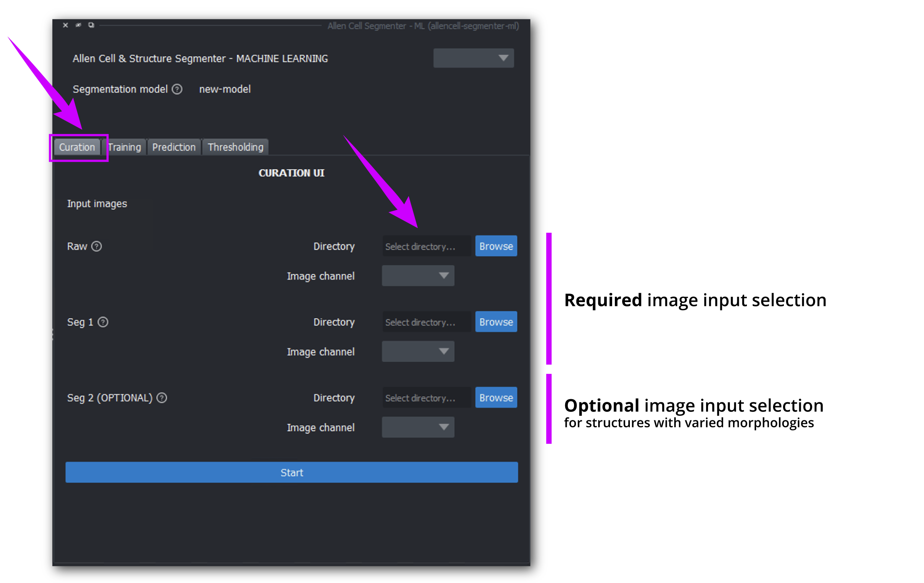Click the 'Seg 2 (OPTIONAL)' label

110,398
